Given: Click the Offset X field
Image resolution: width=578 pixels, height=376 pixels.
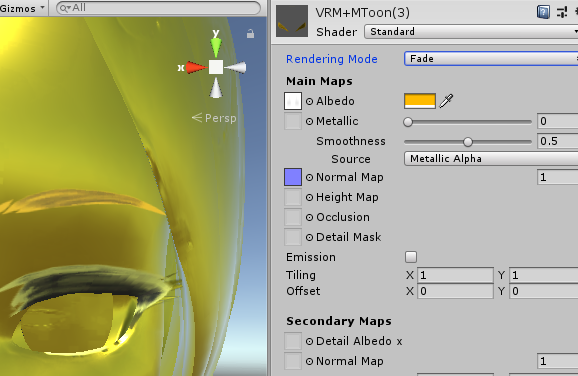Looking at the screenshot, I should tap(455, 291).
